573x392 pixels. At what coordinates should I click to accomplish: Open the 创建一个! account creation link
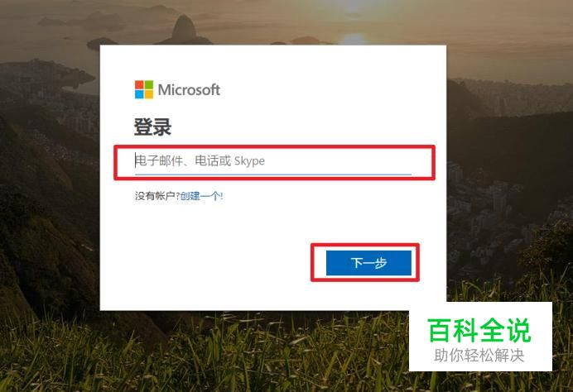click(x=202, y=196)
